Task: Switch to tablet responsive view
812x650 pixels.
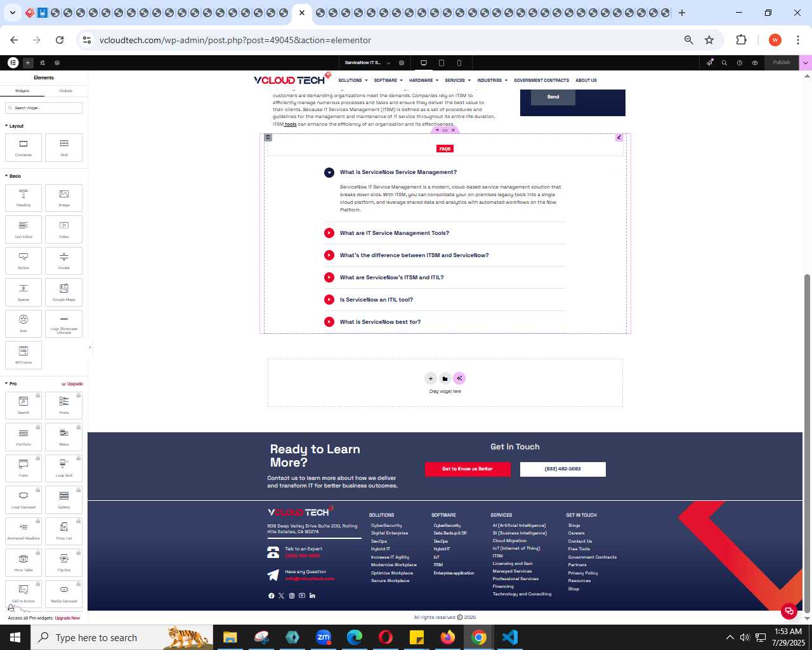Action: (x=442, y=63)
